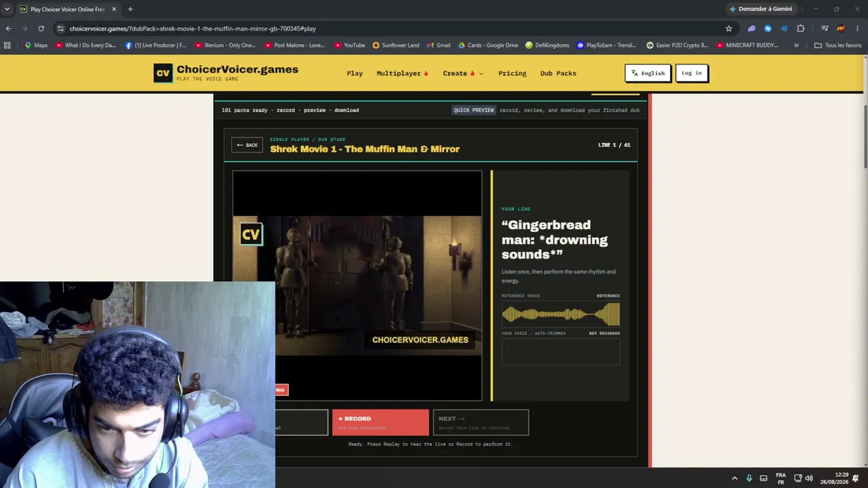Expand the Create dropdown menu
This screenshot has width=868, height=488.
(463, 73)
